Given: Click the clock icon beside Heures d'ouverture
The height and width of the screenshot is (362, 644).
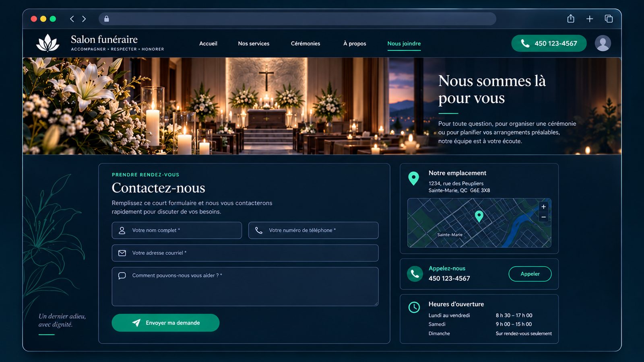Looking at the screenshot, I should [414, 307].
